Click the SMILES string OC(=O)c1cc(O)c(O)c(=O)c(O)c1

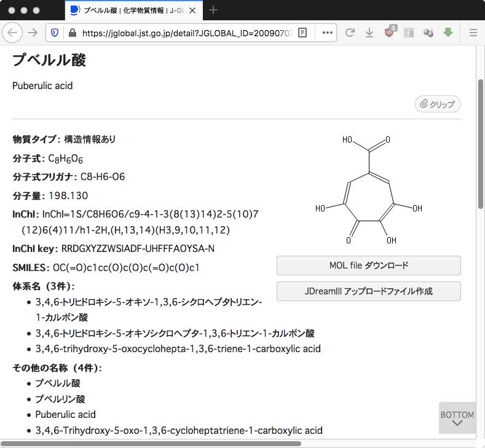pyautogui.click(x=126, y=267)
